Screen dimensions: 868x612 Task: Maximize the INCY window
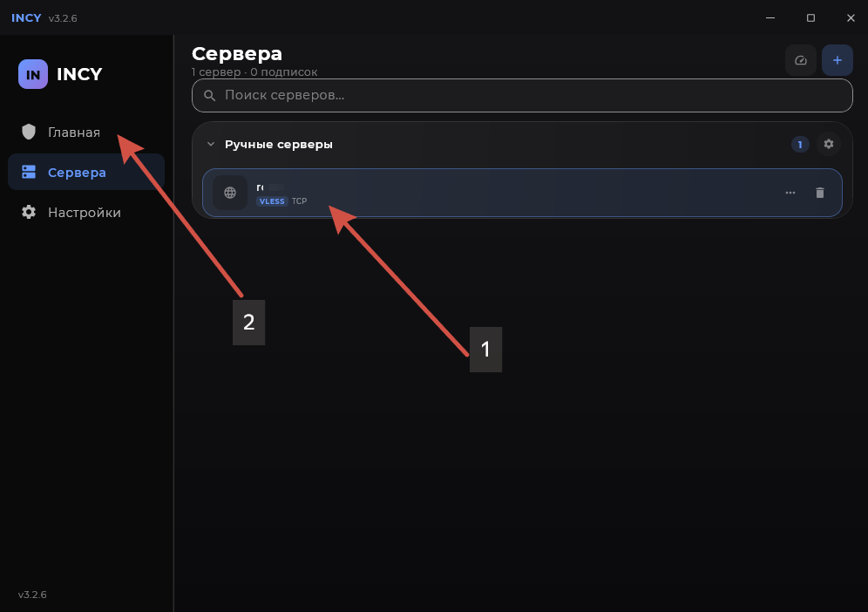point(810,17)
